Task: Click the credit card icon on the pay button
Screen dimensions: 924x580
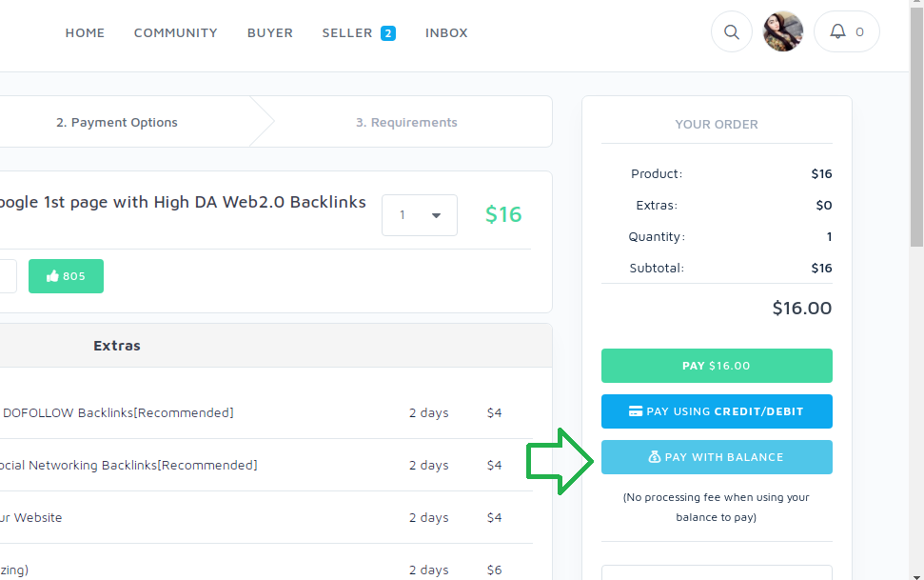Action: coord(636,411)
